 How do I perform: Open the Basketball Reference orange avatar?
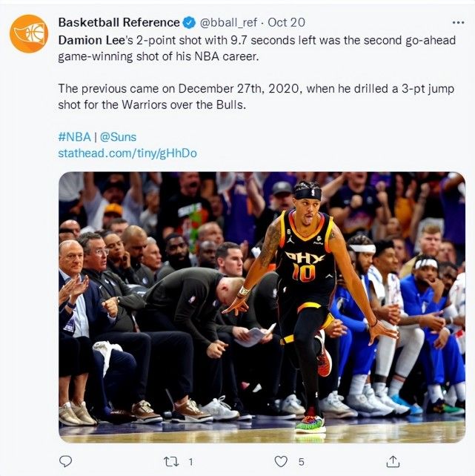click(29, 33)
